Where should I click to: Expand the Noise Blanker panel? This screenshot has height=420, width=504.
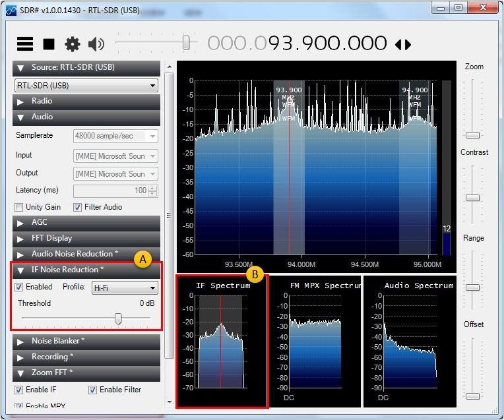point(86,342)
